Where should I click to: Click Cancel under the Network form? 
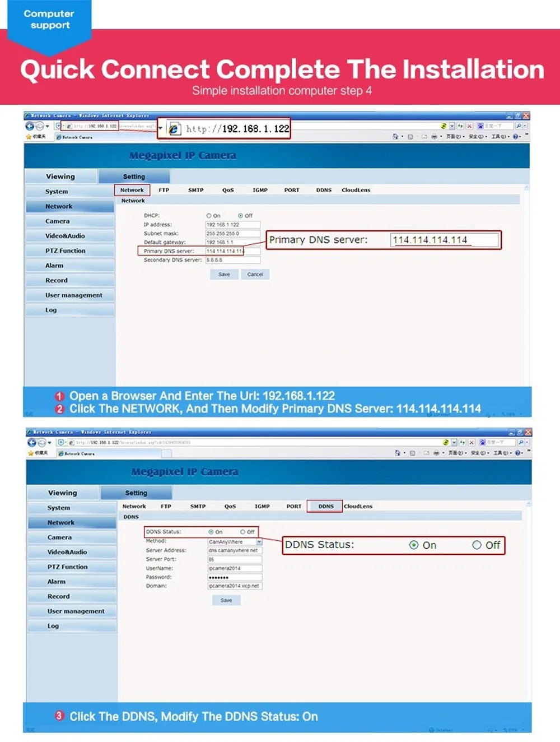[255, 275]
